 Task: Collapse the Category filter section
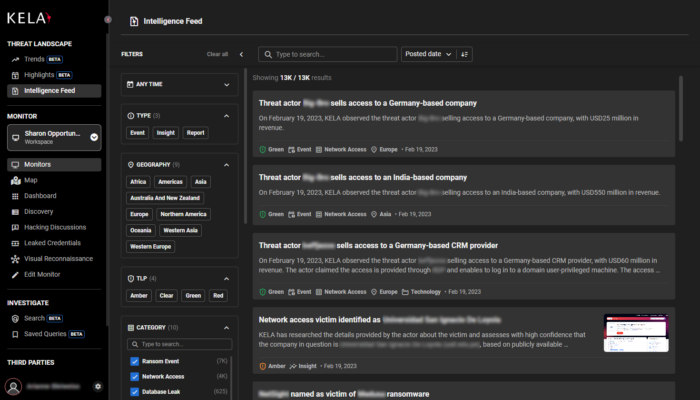coord(226,328)
